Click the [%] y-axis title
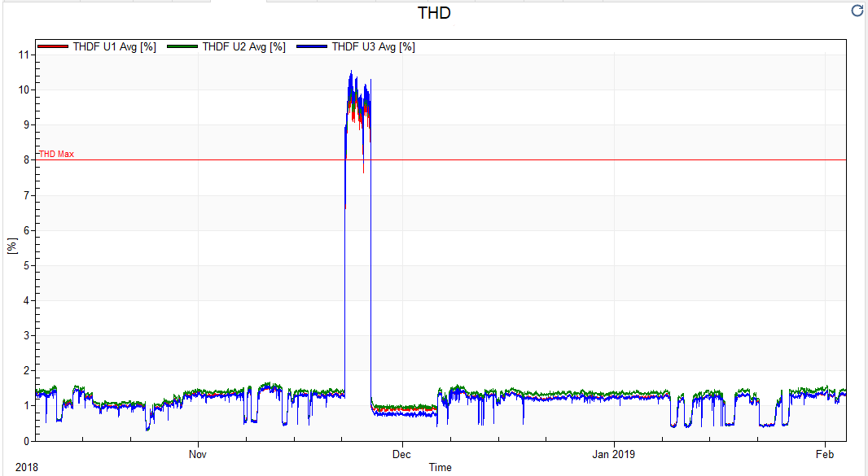 [x=12, y=246]
